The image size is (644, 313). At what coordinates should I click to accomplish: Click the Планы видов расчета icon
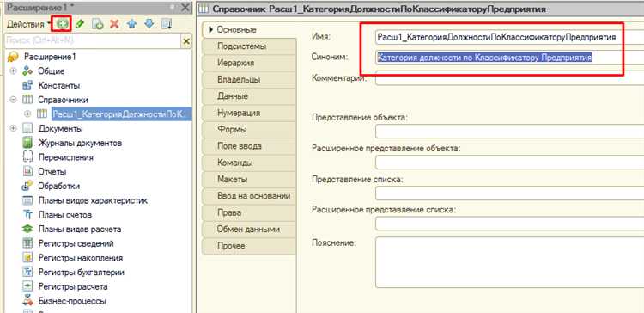tap(27, 230)
